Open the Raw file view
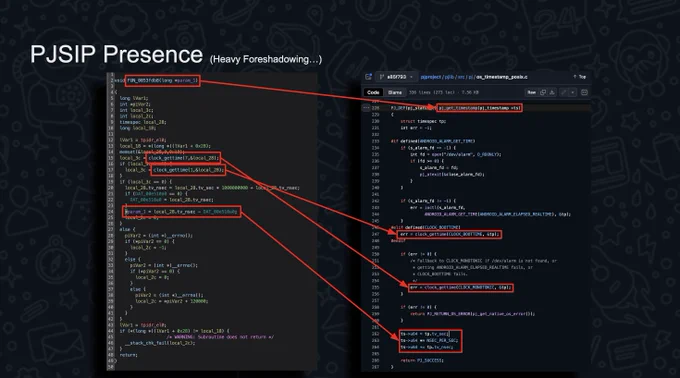680x378 pixels. (x=531, y=92)
